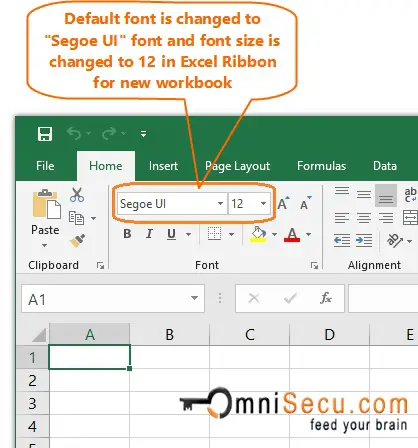Open the undo history dropdown arrow
Screen dimensions: 418x448
click(x=88, y=134)
